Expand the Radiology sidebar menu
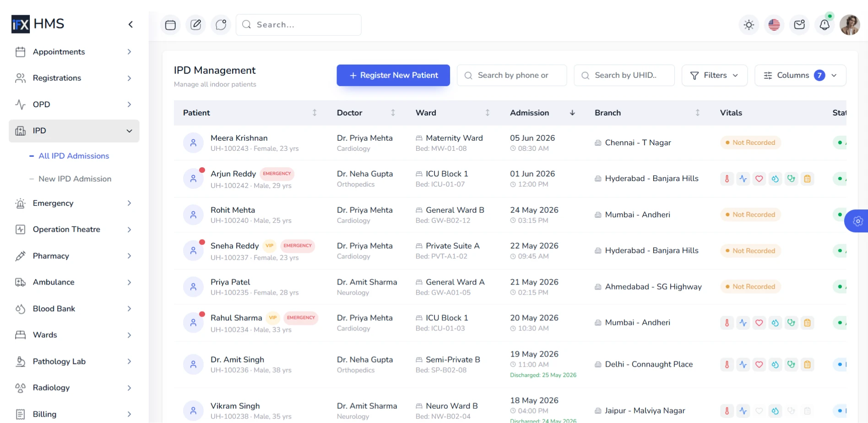This screenshot has width=868, height=423. [x=74, y=388]
